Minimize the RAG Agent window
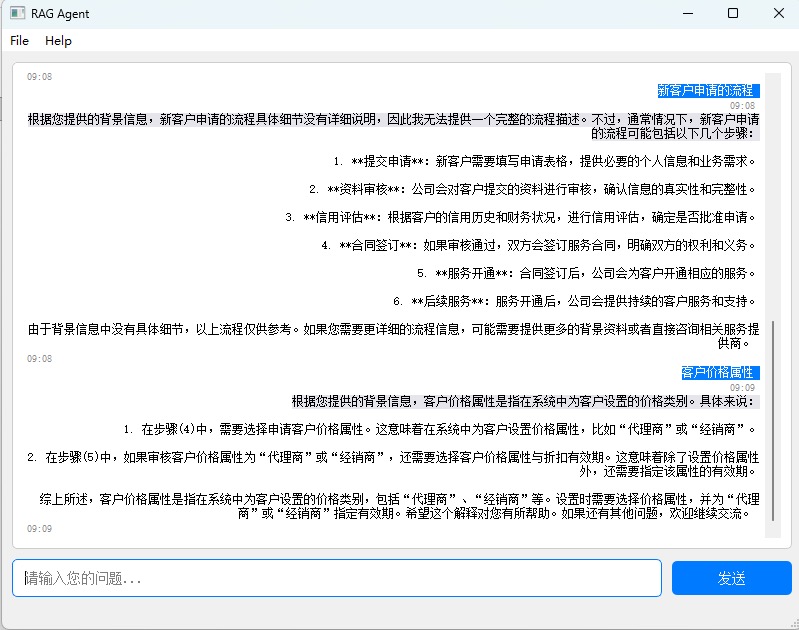 pyautogui.click(x=688, y=13)
